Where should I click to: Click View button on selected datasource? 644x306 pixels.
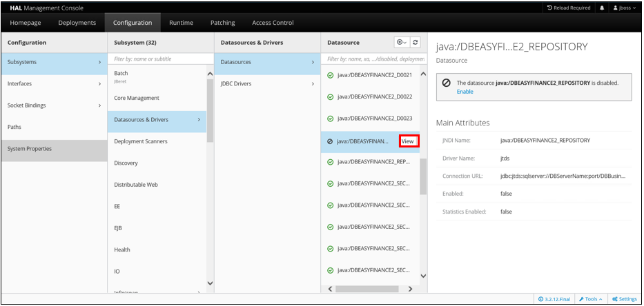[408, 141]
